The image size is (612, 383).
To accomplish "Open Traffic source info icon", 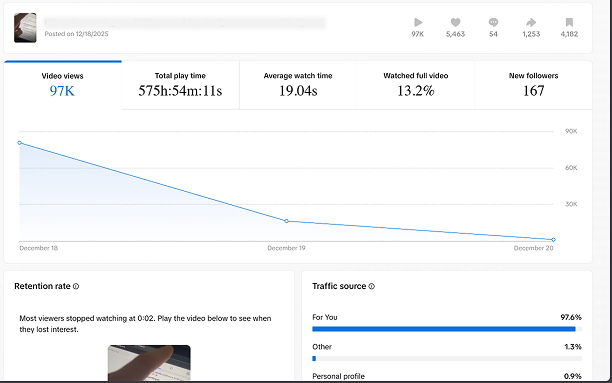I will pyautogui.click(x=372, y=286).
